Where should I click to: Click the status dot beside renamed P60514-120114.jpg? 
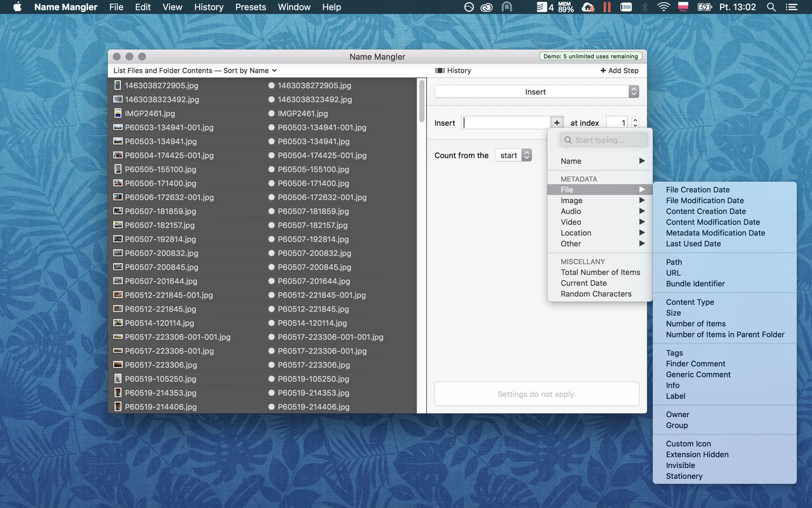(x=271, y=323)
